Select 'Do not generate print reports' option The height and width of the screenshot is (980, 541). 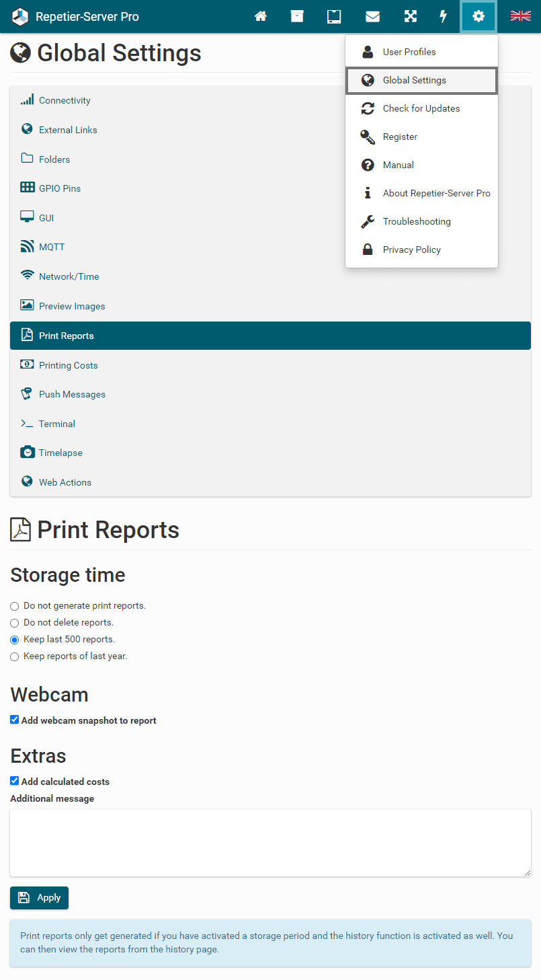tap(15, 606)
